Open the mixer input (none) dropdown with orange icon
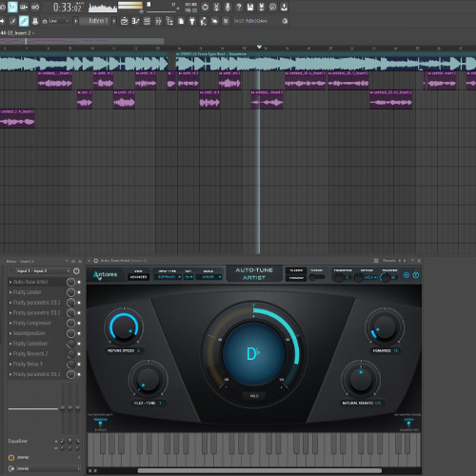The width and height of the screenshot is (476, 476). [45, 457]
